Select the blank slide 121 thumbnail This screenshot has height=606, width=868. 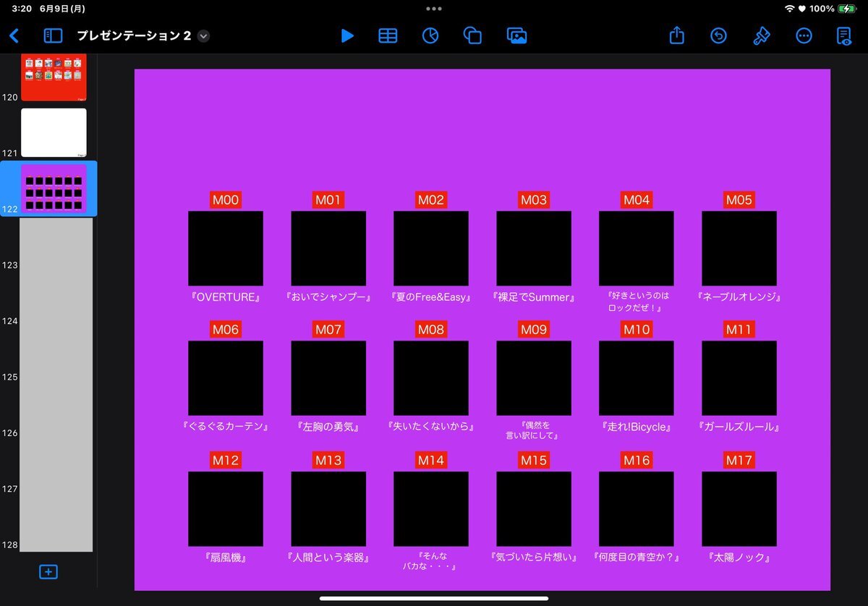[54, 132]
